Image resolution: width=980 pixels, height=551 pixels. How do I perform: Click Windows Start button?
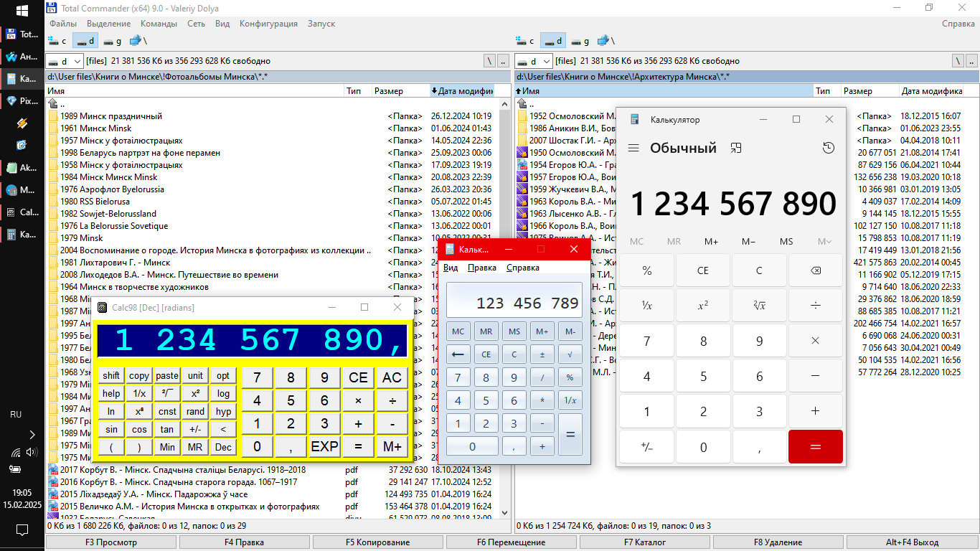(x=22, y=11)
